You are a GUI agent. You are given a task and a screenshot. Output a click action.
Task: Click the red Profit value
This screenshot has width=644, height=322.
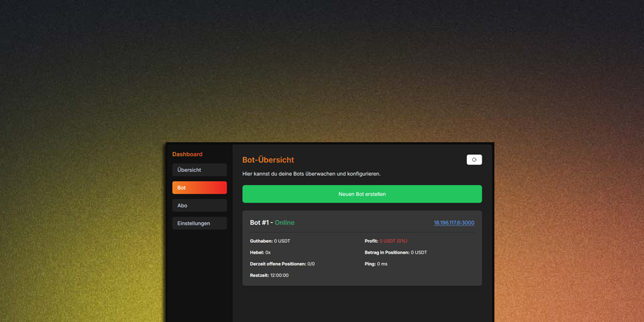pos(393,241)
